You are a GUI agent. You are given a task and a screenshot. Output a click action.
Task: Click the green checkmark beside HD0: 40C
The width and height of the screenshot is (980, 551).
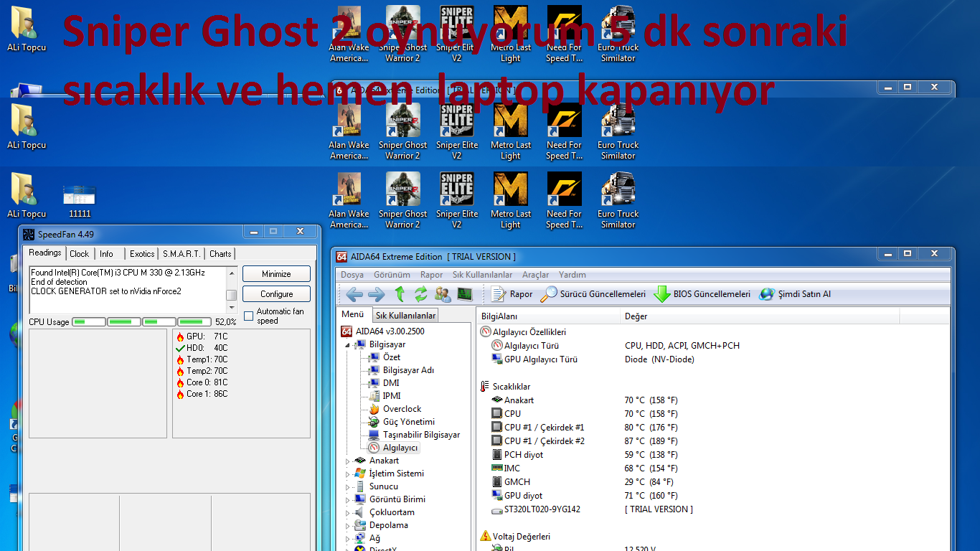[x=180, y=349]
